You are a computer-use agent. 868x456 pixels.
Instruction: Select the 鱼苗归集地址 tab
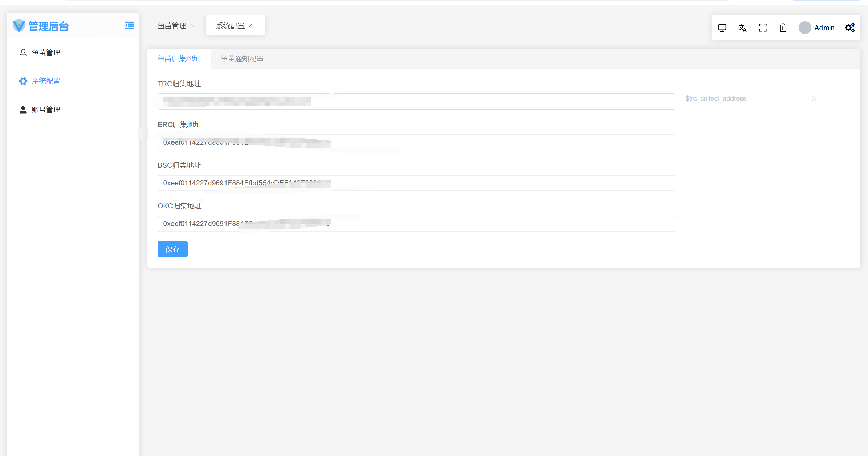pyautogui.click(x=179, y=59)
